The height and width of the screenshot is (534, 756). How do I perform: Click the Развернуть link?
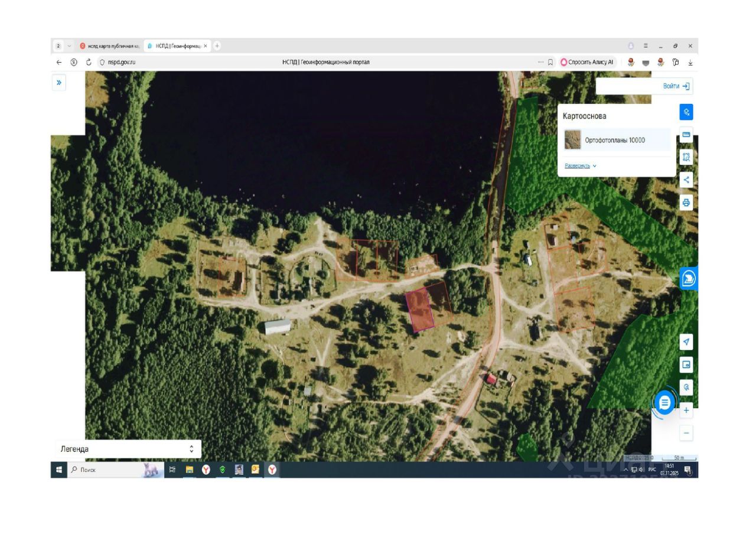(x=577, y=166)
